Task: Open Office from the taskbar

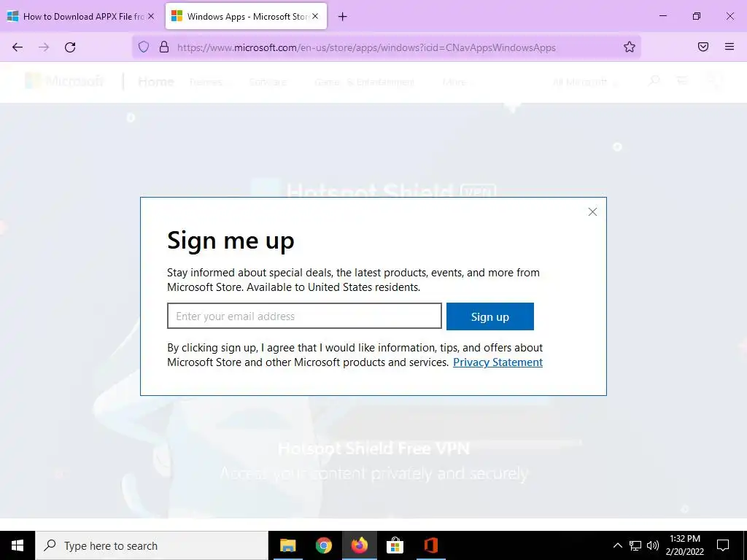Action: click(x=430, y=545)
